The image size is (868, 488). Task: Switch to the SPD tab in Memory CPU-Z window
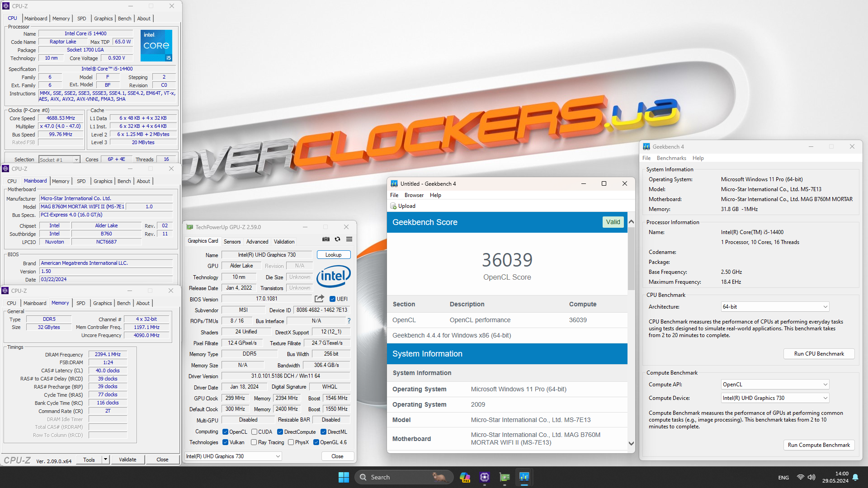pyautogui.click(x=81, y=303)
